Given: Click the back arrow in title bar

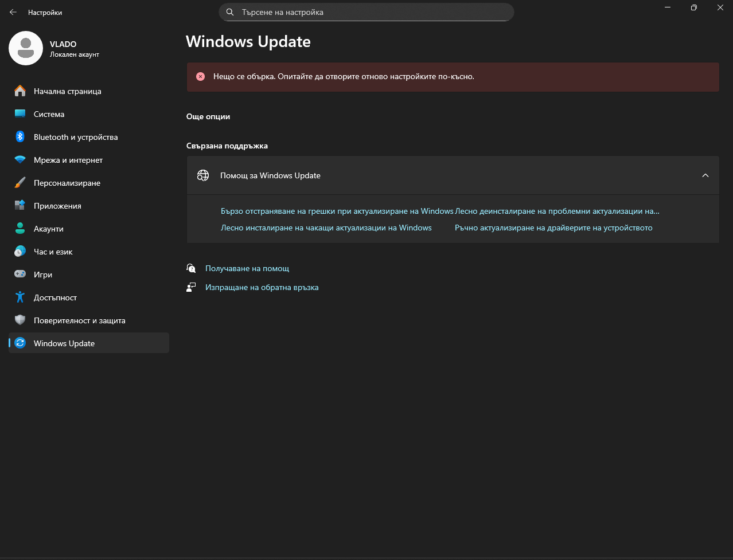Looking at the screenshot, I should (13, 12).
